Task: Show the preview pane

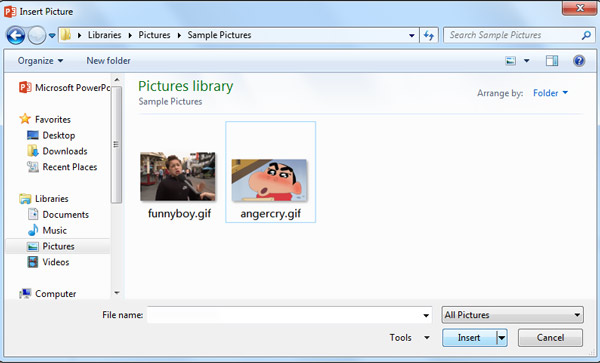Action: [x=552, y=60]
